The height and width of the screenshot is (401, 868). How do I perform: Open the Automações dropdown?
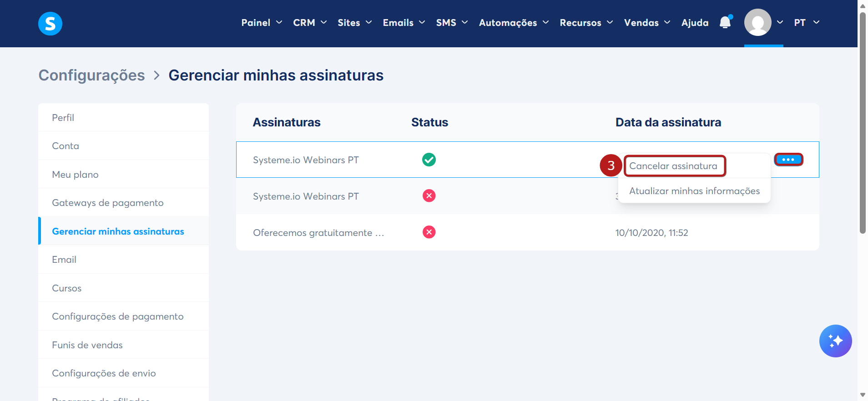coord(514,23)
